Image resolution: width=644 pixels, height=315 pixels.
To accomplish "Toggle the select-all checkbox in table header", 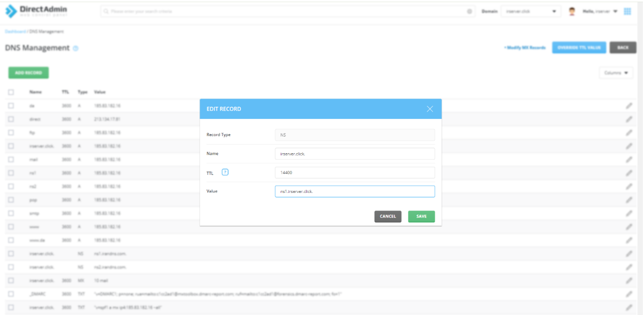I will (x=11, y=92).
